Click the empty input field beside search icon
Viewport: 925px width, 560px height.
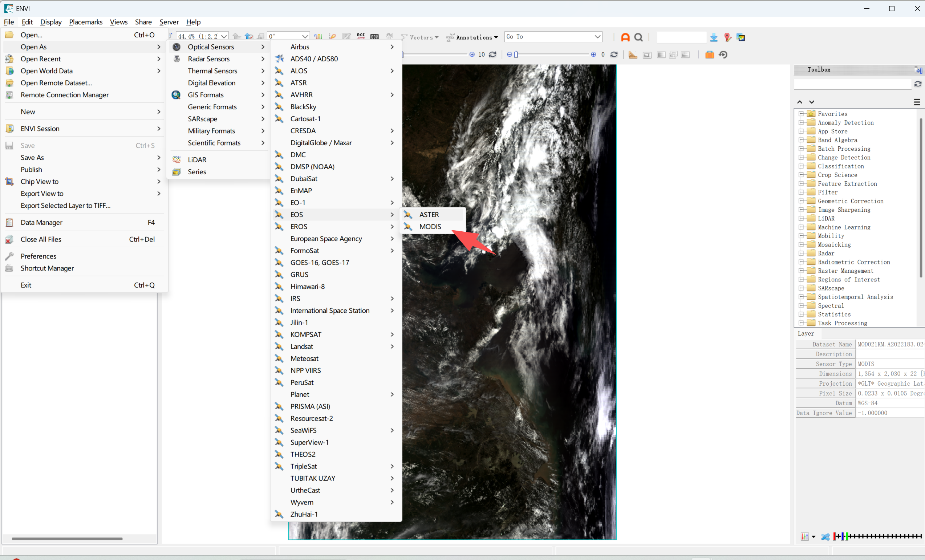(681, 37)
